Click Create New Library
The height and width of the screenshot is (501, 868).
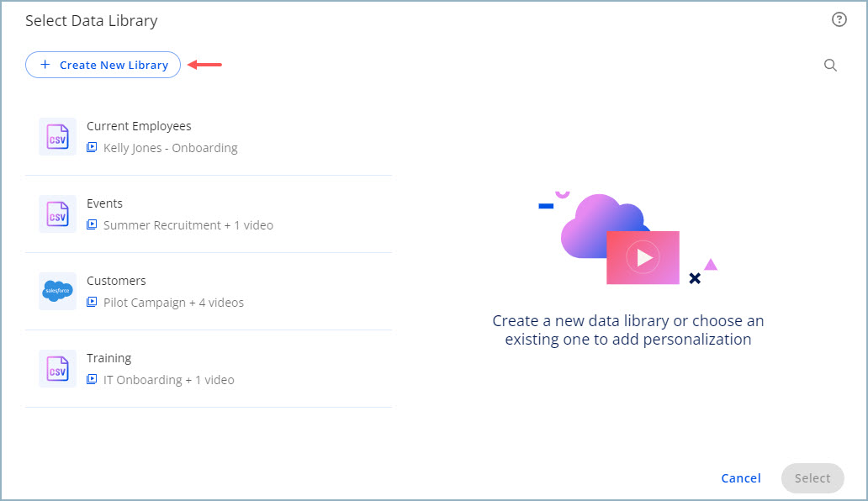coord(103,65)
